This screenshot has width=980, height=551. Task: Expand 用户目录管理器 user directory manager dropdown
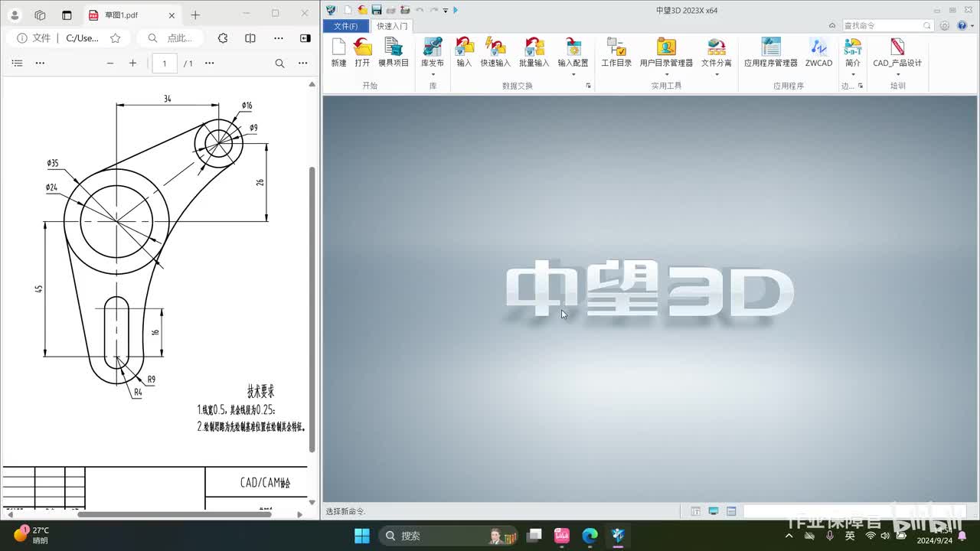(x=666, y=74)
